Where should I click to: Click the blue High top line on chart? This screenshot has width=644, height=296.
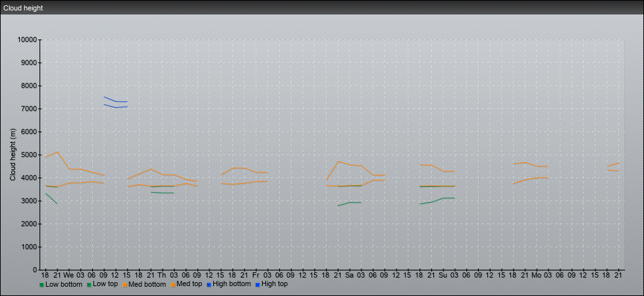(115, 101)
